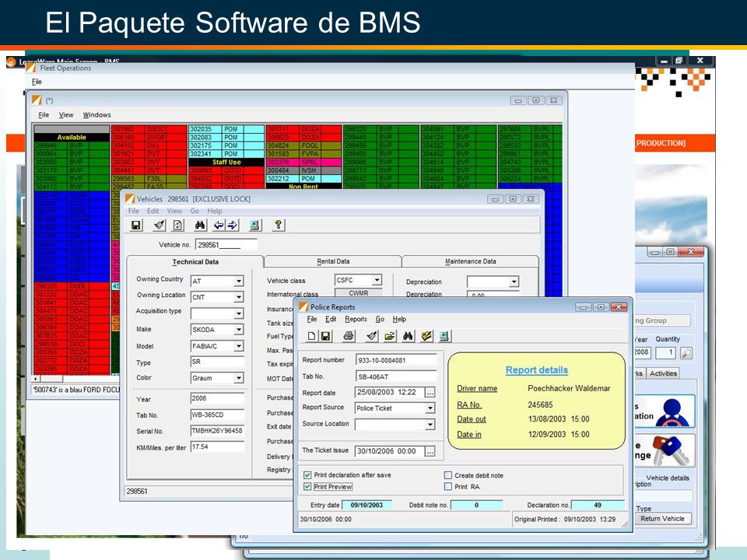Switch to the Rental Data tab
The width and height of the screenshot is (747, 560).
click(334, 261)
